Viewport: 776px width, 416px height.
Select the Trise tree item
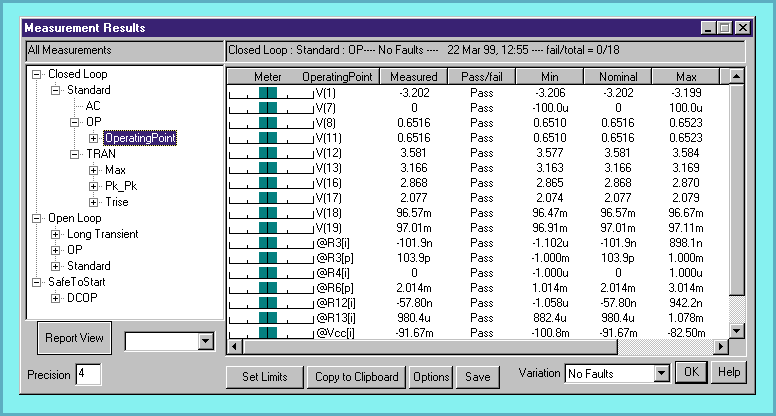tap(118, 202)
